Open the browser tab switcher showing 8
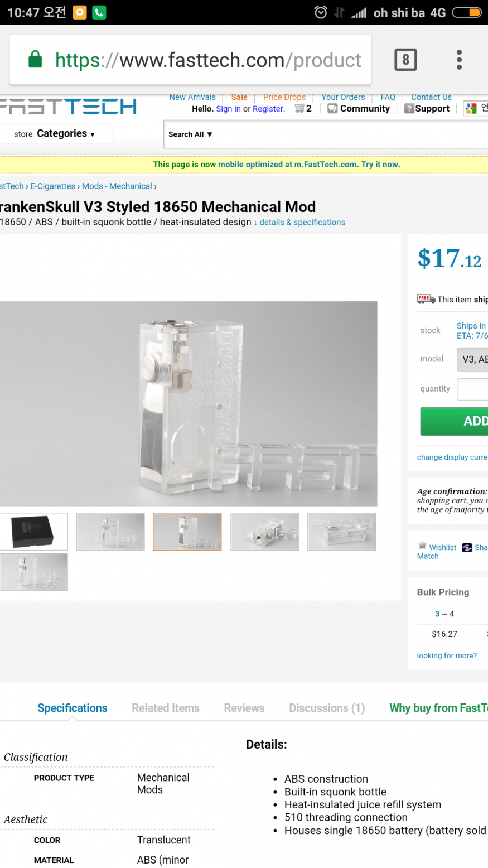Image resolution: width=488 pixels, height=868 pixels. tap(405, 60)
